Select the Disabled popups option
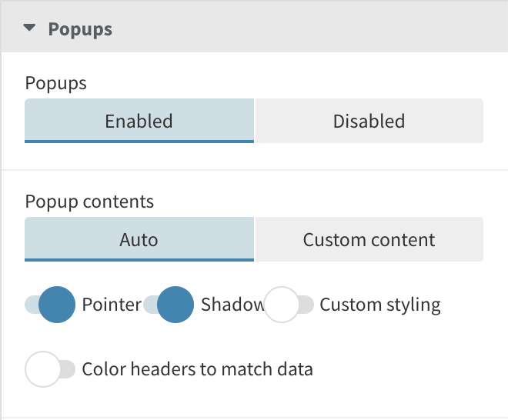 [x=369, y=121]
